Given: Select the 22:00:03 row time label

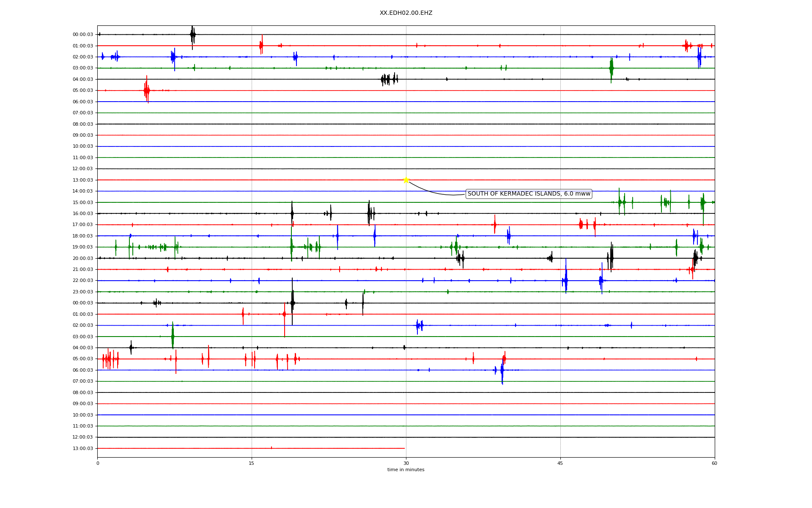Looking at the screenshot, I should coord(83,281).
